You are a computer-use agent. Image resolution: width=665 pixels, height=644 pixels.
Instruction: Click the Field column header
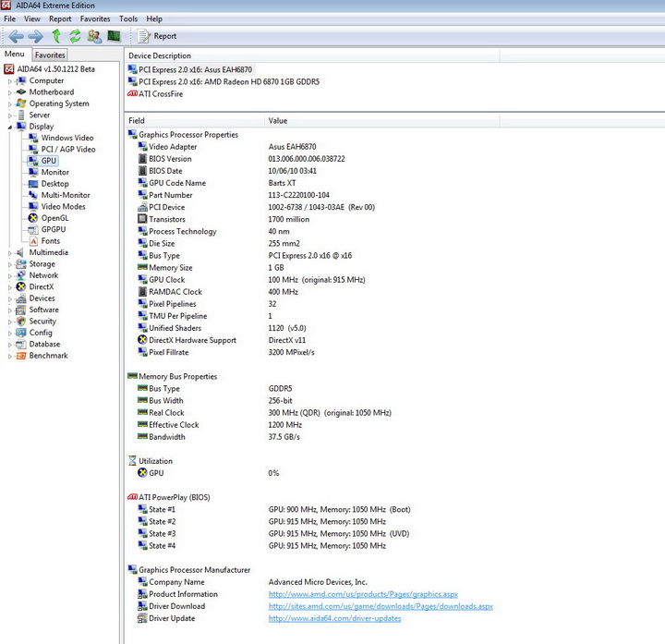coord(195,120)
